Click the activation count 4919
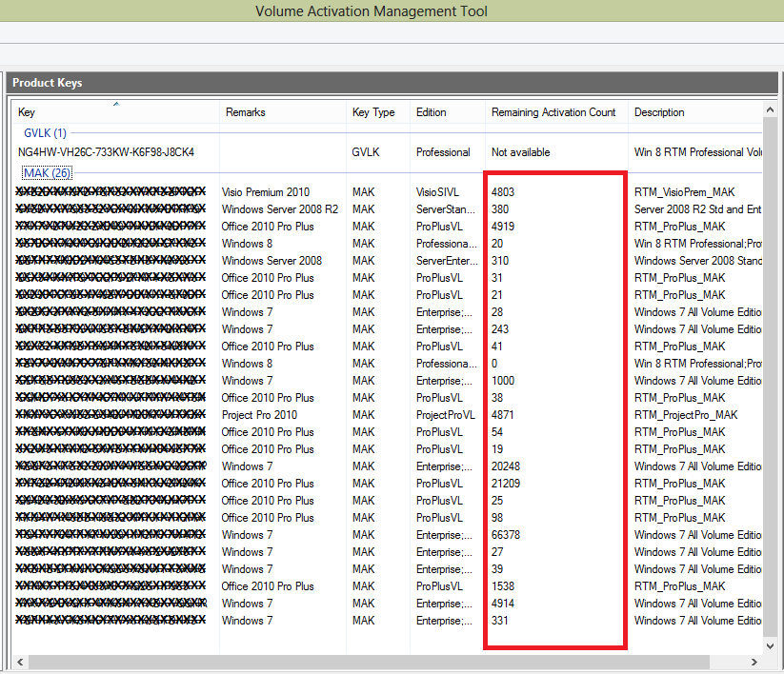Screen dimensions: 784x674 pyautogui.click(x=503, y=227)
